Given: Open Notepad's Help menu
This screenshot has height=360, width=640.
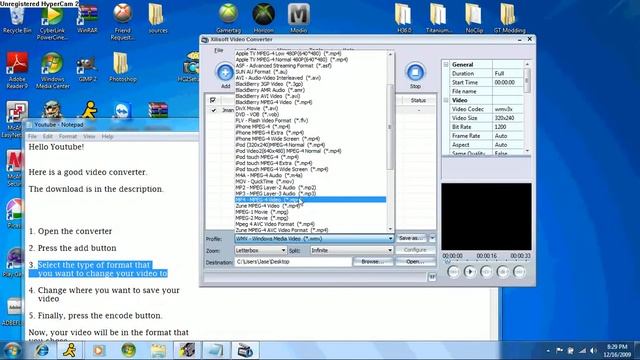Looking at the screenshot, I should point(107,136).
